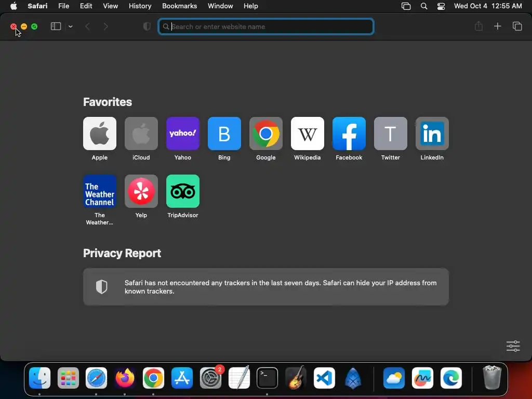Open the Bookmarks menu
This screenshot has height=399, width=532.
point(179,6)
